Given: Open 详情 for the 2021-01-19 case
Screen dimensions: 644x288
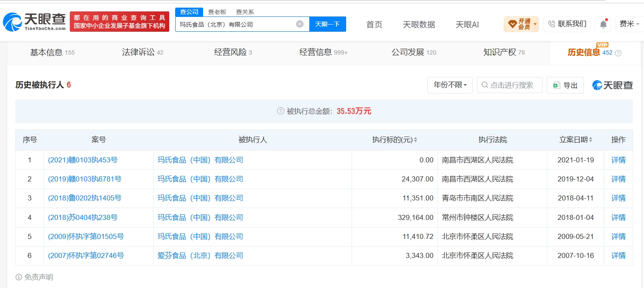Looking at the screenshot, I should point(618,160).
